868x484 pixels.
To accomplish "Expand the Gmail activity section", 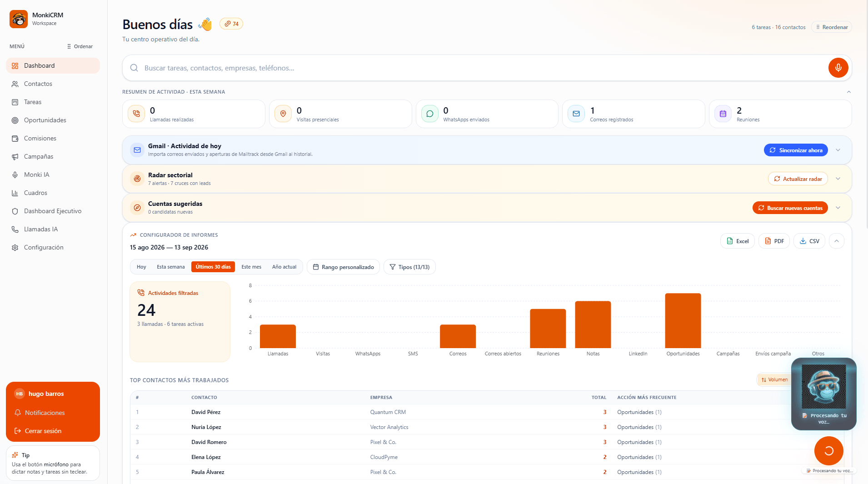I will [x=838, y=150].
